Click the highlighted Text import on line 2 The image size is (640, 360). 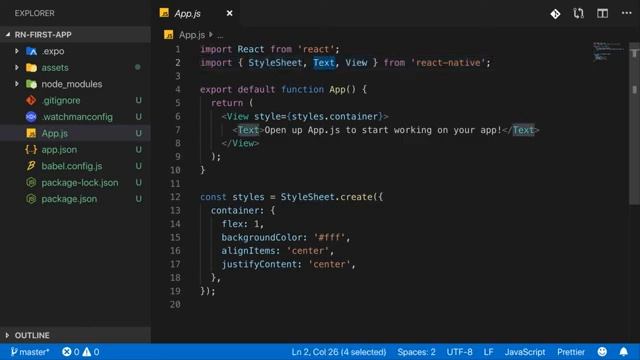(x=324, y=62)
